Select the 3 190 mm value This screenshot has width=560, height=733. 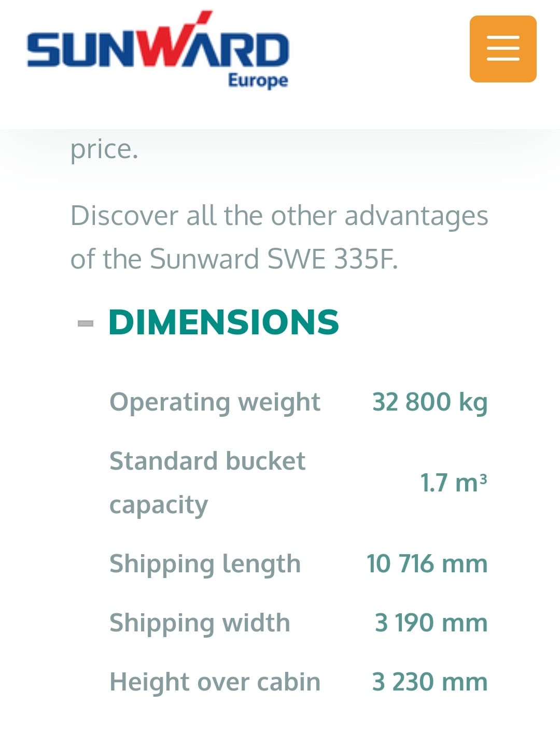click(x=431, y=623)
